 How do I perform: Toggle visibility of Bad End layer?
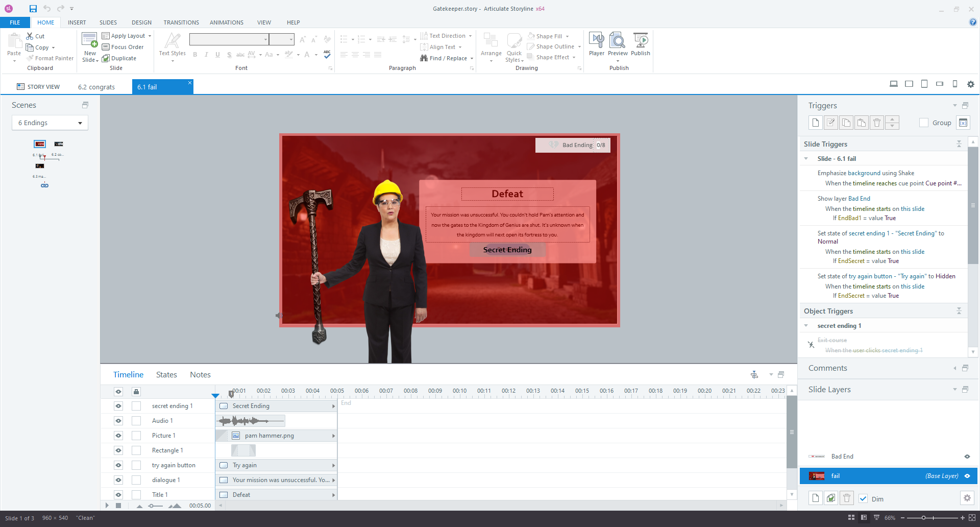coord(967,457)
